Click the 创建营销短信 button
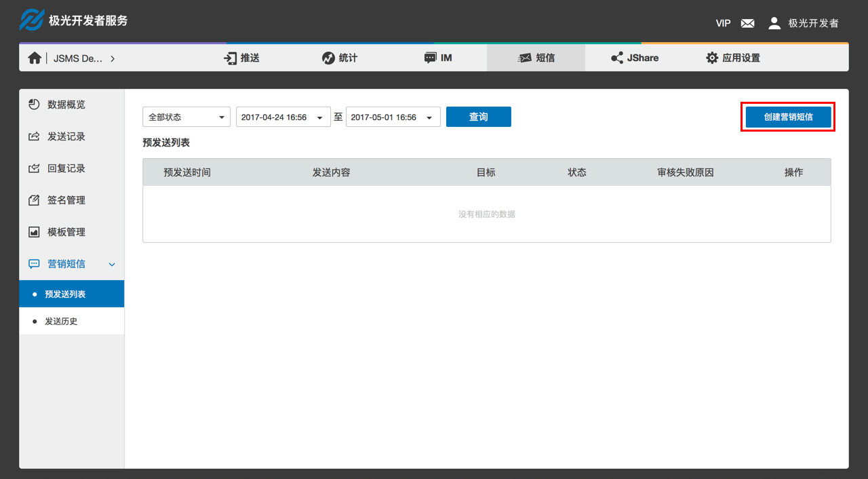Viewport: 868px width, 479px height. 788,117
